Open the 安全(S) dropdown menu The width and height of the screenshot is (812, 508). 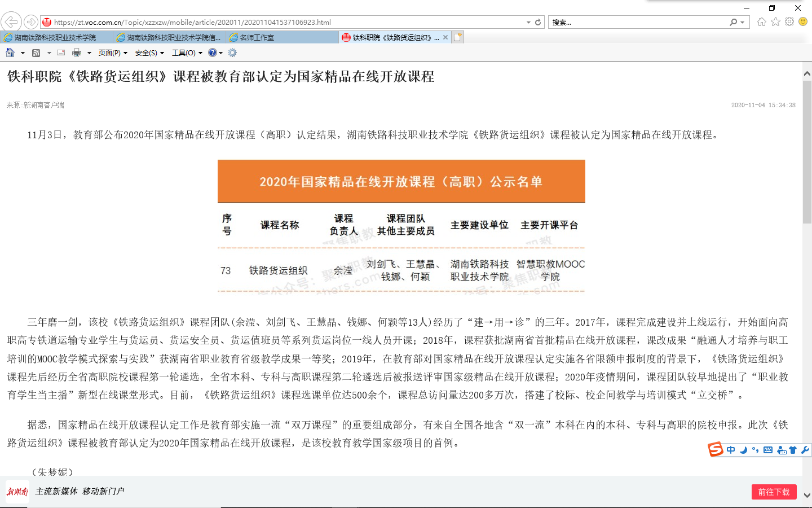point(149,52)
